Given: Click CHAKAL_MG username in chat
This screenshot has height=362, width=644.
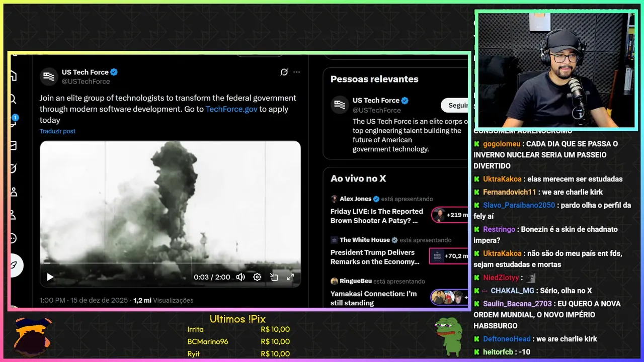Looking at the screenshot, I should click(x=512, y=291).
